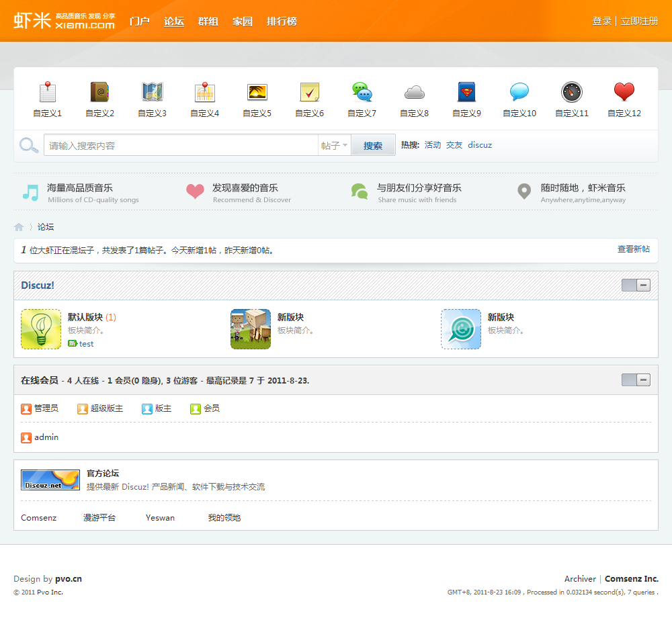Click the search text input field
672x618 pixels.
tap(181, 146)
